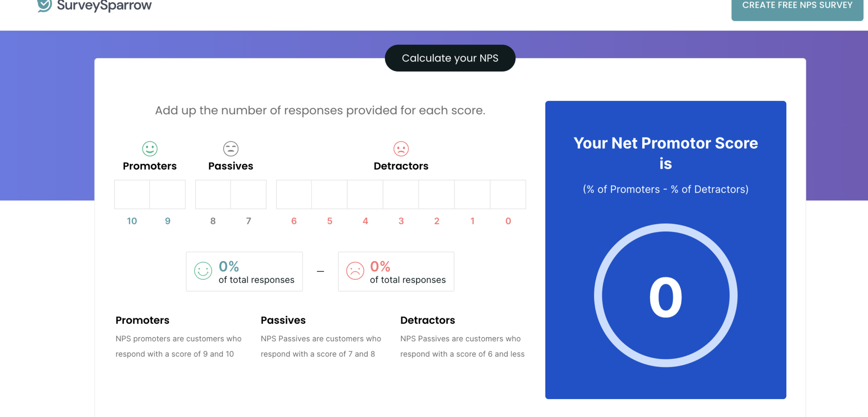Click the score 3 input box
This screenshot has width=868, height=417.
coord(401,194)
